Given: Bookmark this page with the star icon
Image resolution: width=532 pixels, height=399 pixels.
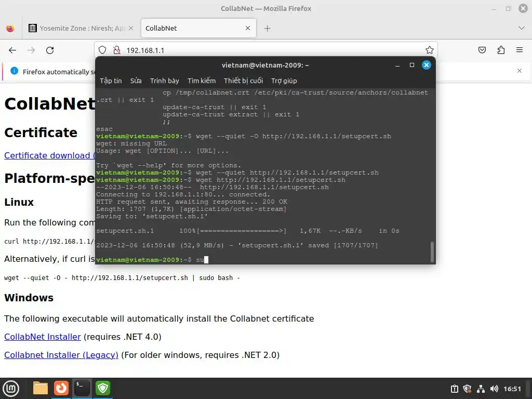Looking at the screenshot, I should (430, 50).
